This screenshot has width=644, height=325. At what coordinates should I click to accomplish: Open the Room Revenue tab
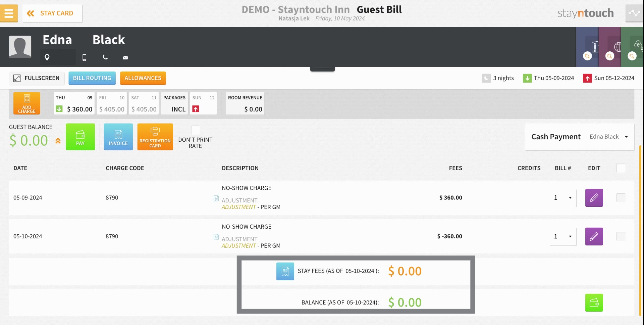click(245, 103)
